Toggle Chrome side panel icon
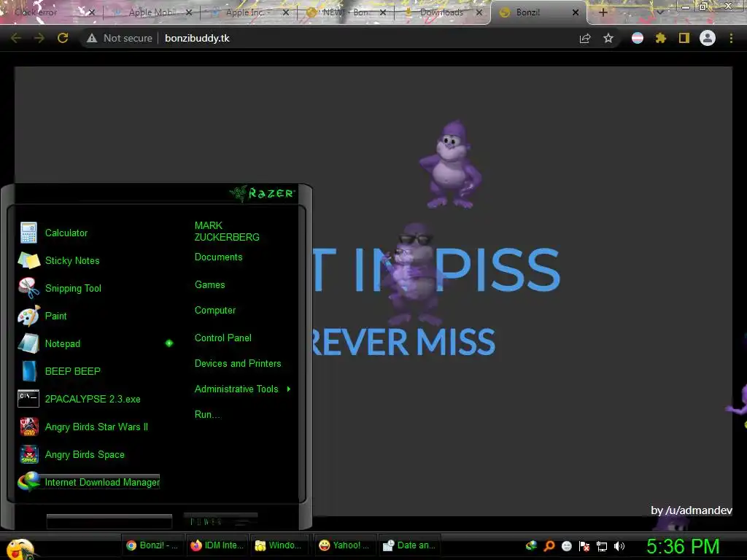747x560 pixels. pyautogui.click(x=684, y=38)
